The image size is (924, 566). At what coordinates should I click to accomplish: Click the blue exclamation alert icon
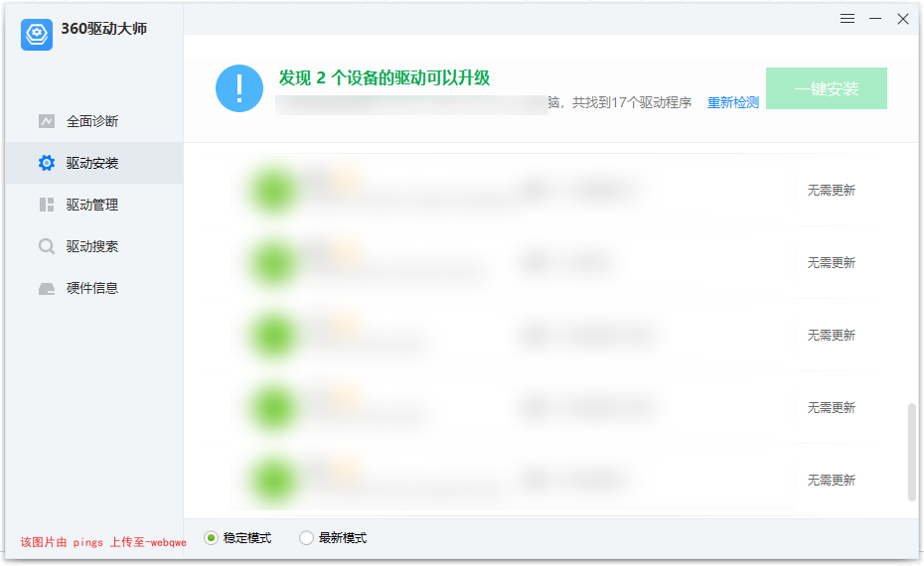tap(239, 88)
